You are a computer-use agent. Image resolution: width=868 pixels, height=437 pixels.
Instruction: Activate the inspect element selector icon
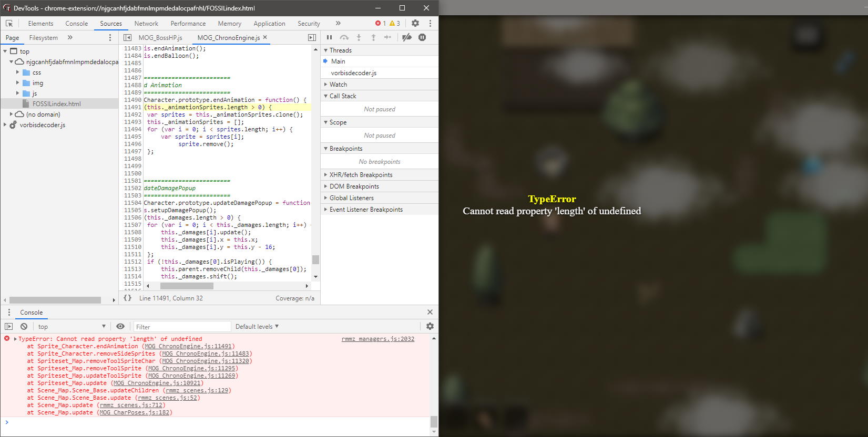pyautogui.click(x=9, y=24)
